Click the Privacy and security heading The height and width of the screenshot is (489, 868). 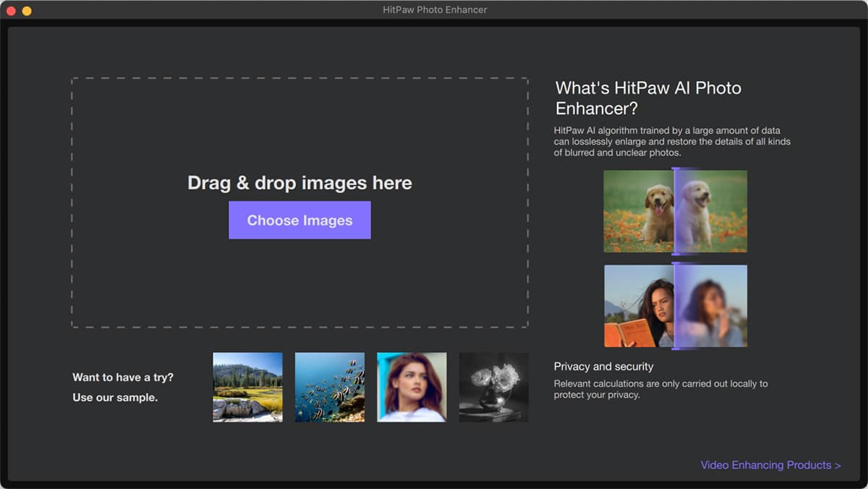[x=603, y=367]
